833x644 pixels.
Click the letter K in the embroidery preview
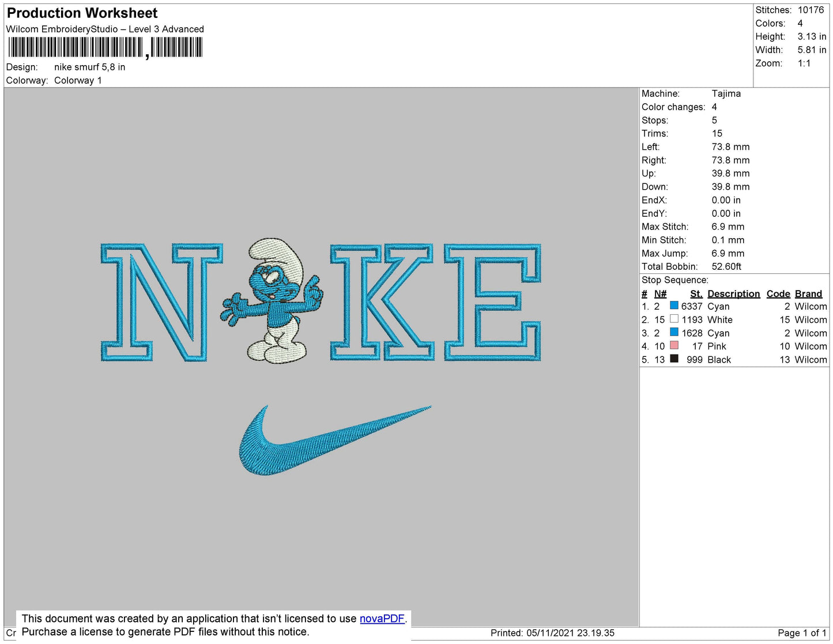tap(381, 302)
